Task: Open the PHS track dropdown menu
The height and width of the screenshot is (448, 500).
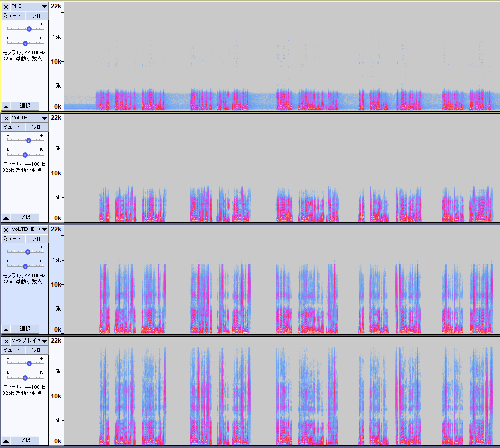Action: (44, 7)
